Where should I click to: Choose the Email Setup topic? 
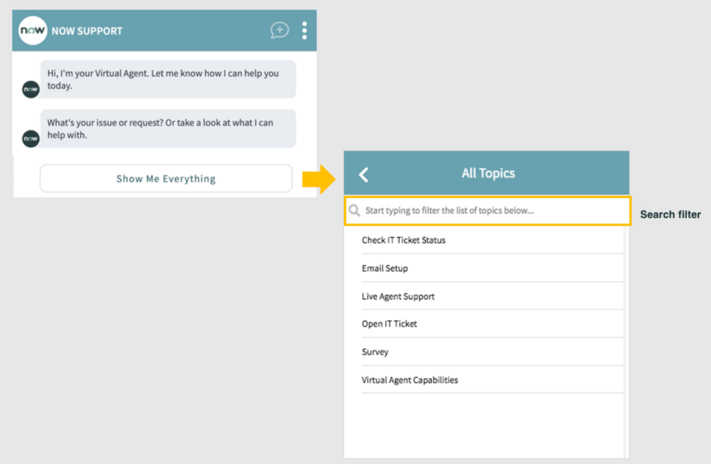coord(492,268)
